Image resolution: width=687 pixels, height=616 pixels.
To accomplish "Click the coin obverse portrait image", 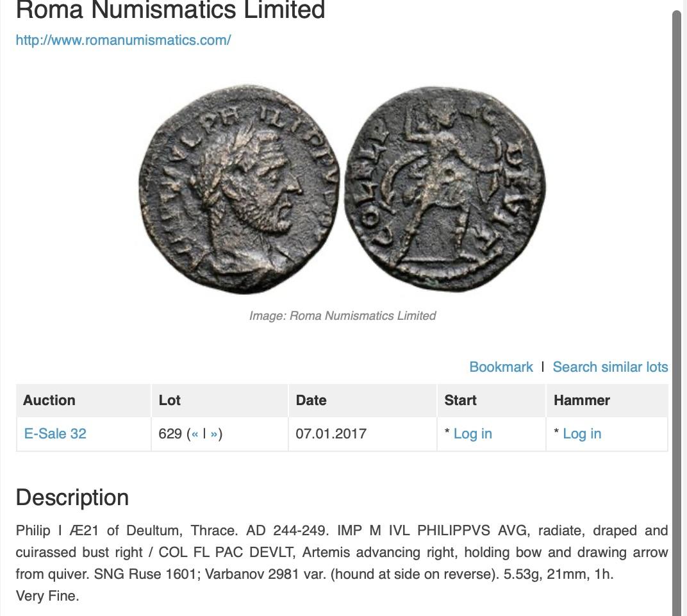I will (238, 190).
